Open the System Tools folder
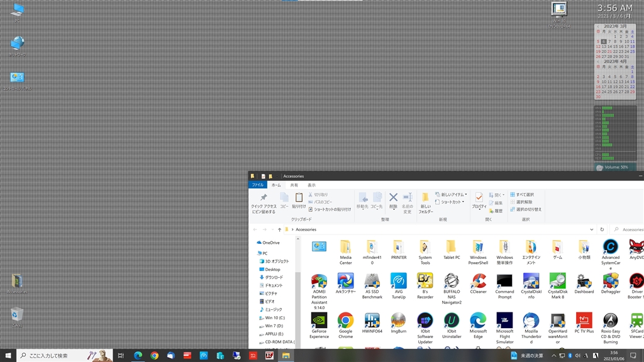This screenshot has height=362, width=644. (425, 247)
